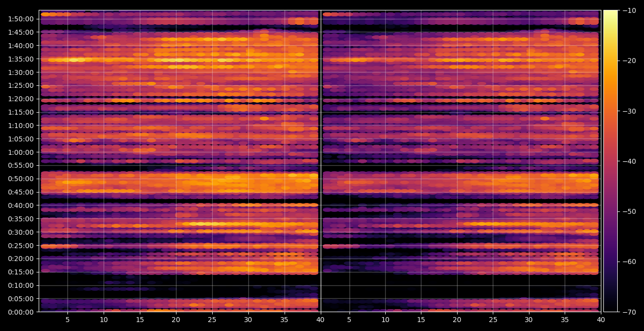
Task: Click the 0:55:00 y-axis tick label
Action: pyautogui.click(x=21, y=165)
